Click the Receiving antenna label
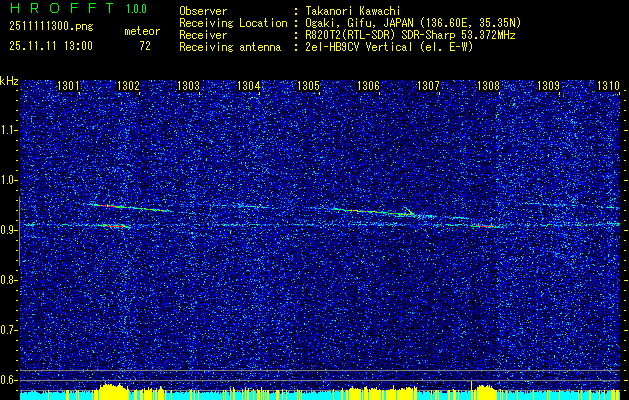629x400 pixels. [x=230, y=47]
